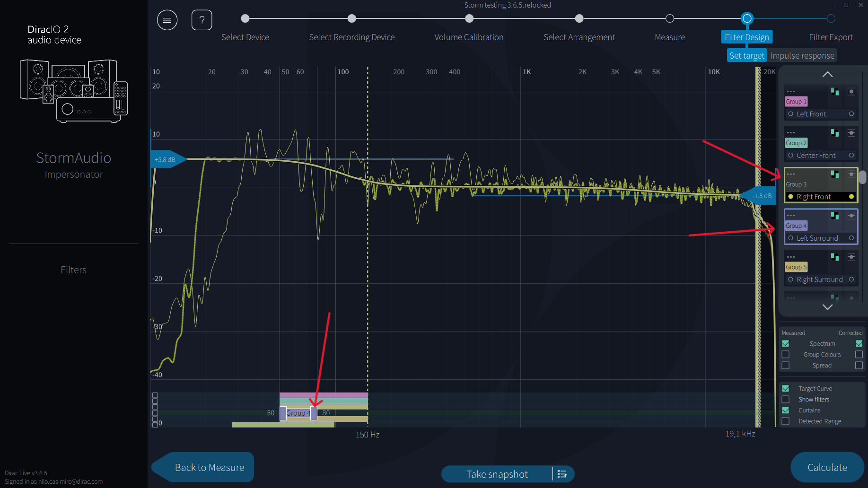The image size is (868, 488).
Task: Click Group 1 target curve icon
Action: coord(835,92)
